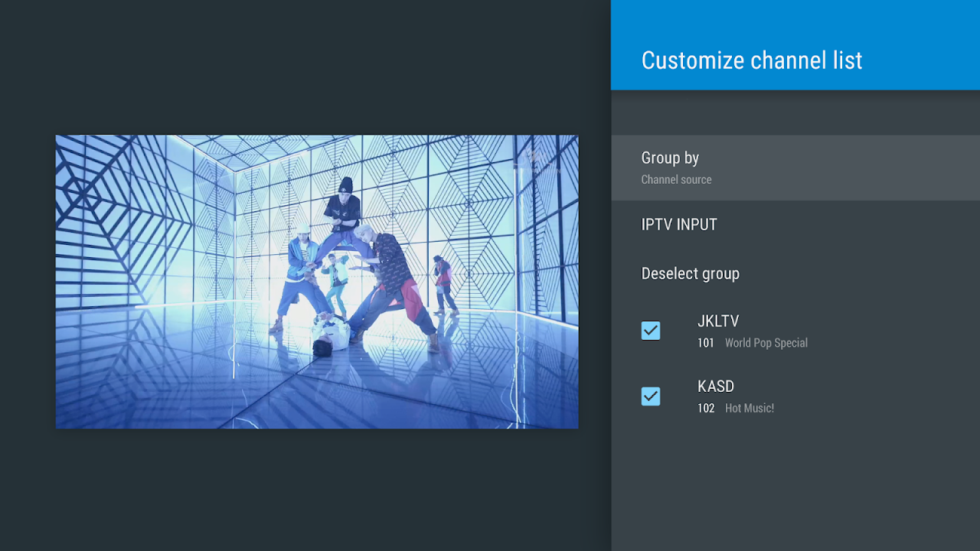
Task: Uncheck the KASD channel checkbox
Action: pyautogui.click(x=651, y=396)
